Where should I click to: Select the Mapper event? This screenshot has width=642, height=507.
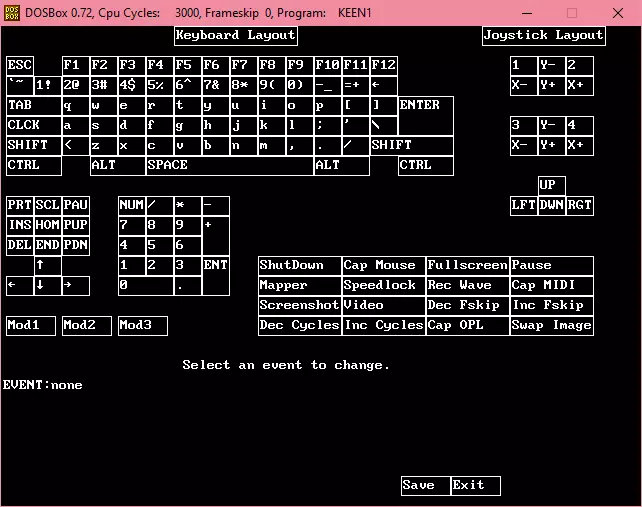click(300, 285)
